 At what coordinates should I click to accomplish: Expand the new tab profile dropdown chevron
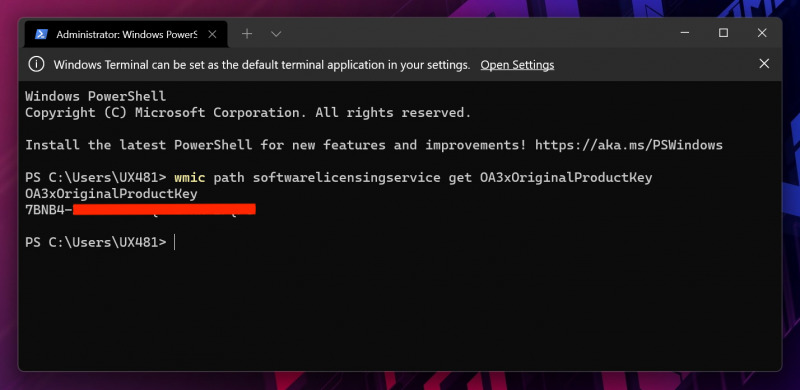tap(276, 34)
